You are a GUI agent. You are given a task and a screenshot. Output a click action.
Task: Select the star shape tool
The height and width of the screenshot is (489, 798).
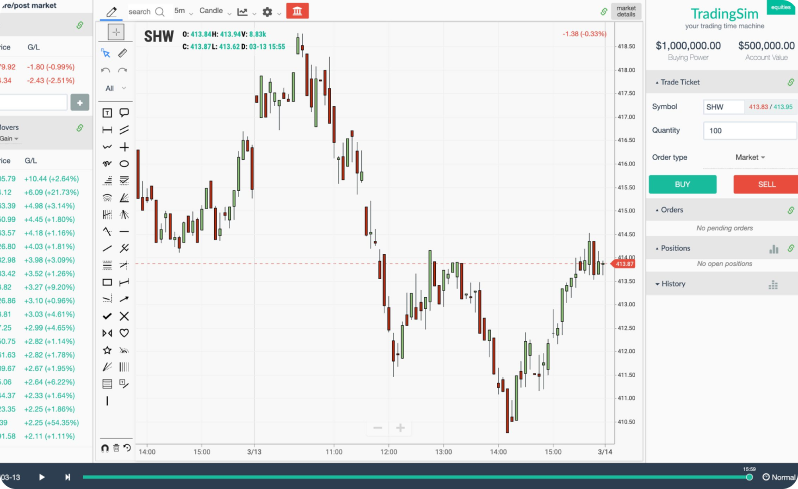pos(107,350)
